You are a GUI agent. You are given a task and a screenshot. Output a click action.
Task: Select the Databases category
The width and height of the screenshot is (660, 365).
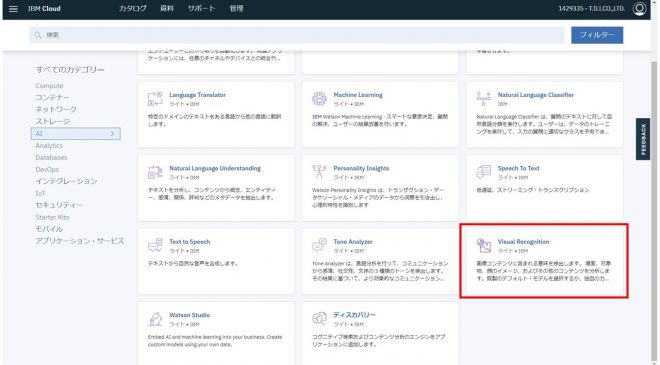point(51,157)
